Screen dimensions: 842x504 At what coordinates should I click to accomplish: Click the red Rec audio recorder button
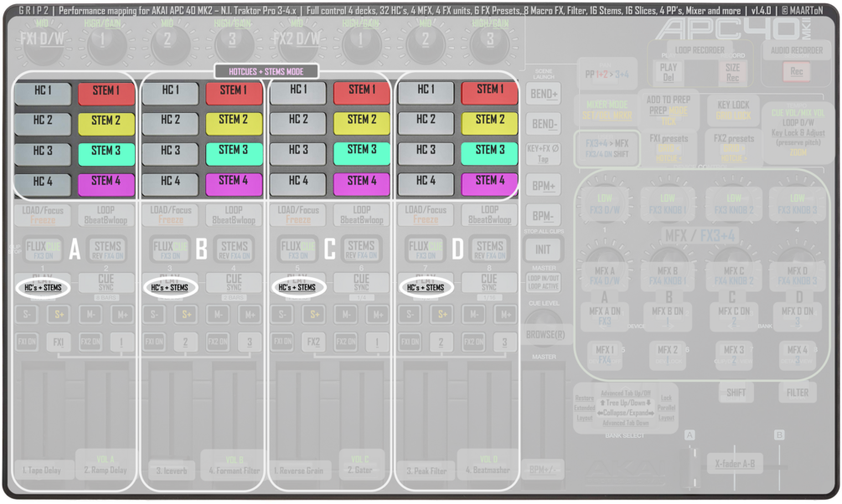(x=797, y=71)
